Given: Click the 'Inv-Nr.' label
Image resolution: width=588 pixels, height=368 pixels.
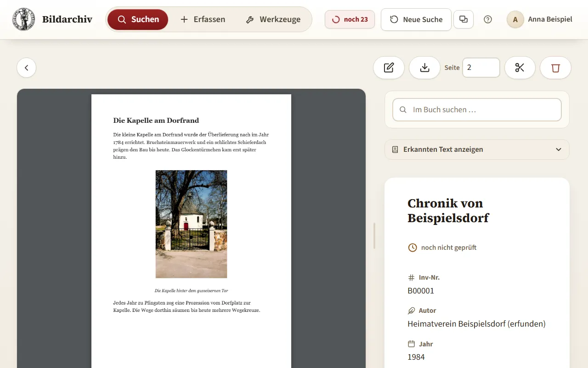Looking at the screenshot, I should click(x=429, y=277).
